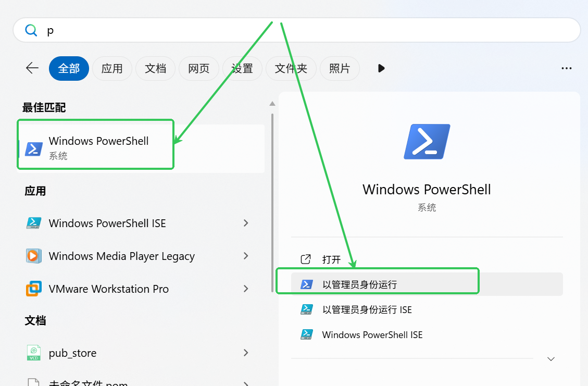Click the results list scrollbar
This screenshot has height=386, width=588.
(272, 203)
